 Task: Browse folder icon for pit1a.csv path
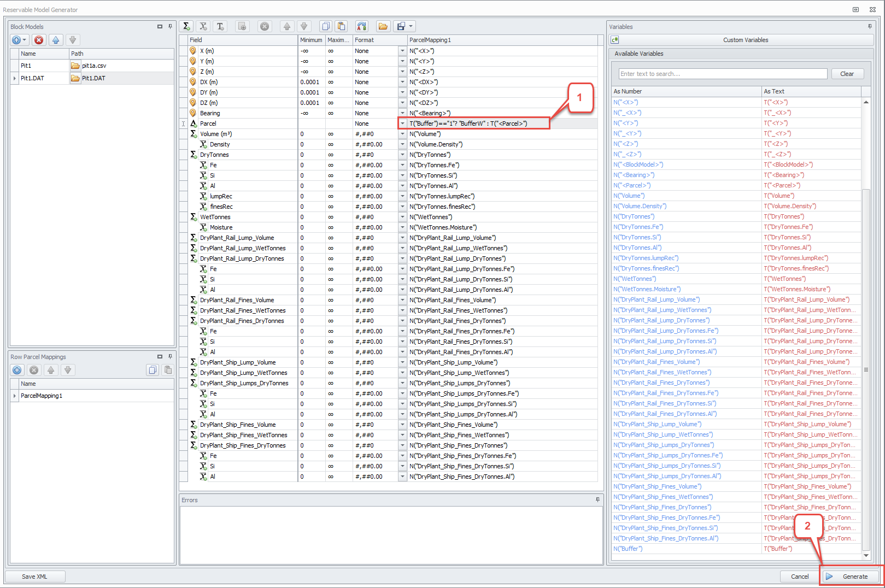click(75, 66)
